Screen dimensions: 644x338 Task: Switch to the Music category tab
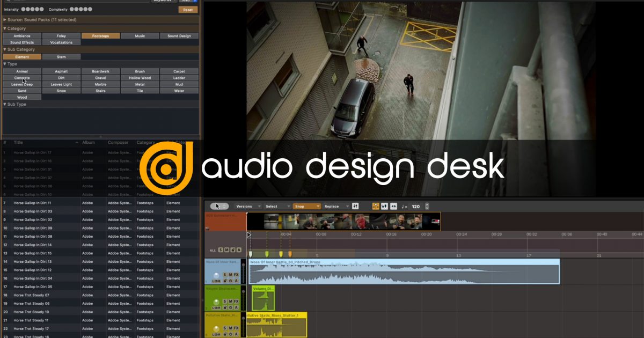click(140, 35)
